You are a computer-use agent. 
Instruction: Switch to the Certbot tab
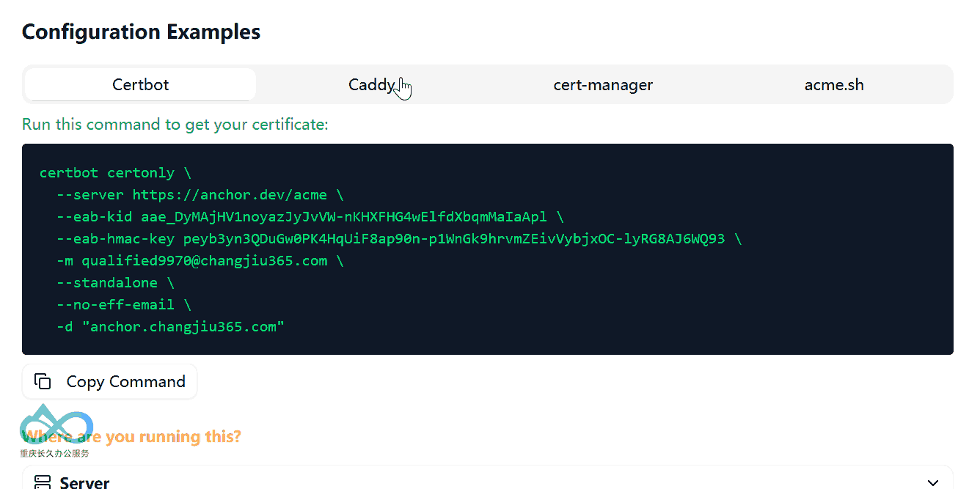tap(141, 84)
